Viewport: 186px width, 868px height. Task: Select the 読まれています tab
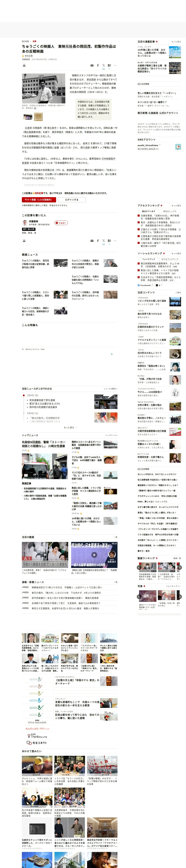click(x=148, y=211)
